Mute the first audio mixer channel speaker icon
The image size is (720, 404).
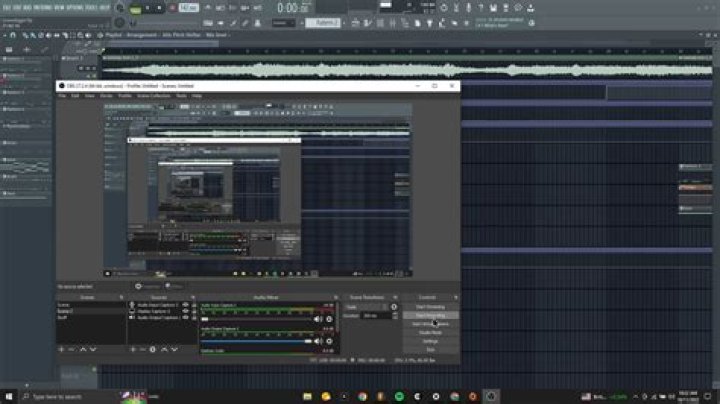tap(319, 318)
